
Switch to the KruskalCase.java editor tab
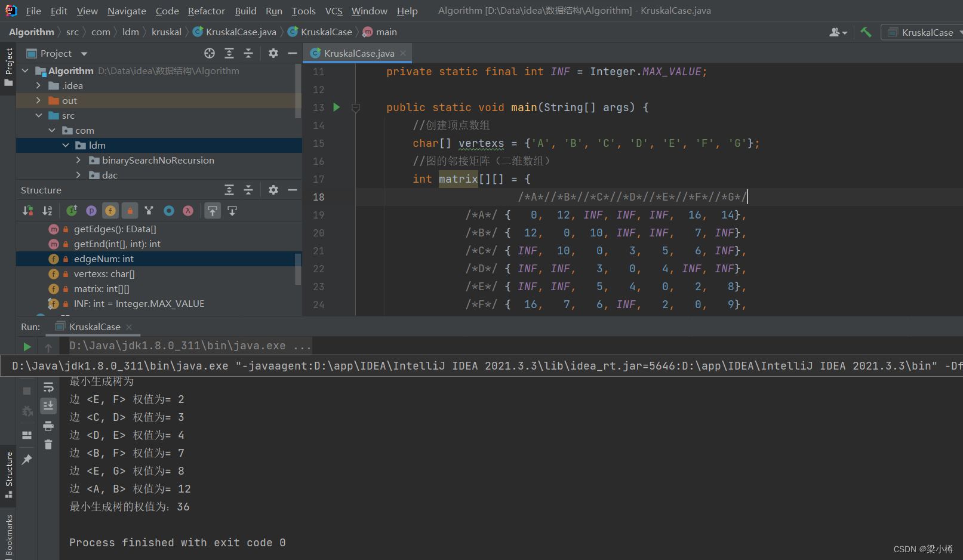tap(359, 53)
